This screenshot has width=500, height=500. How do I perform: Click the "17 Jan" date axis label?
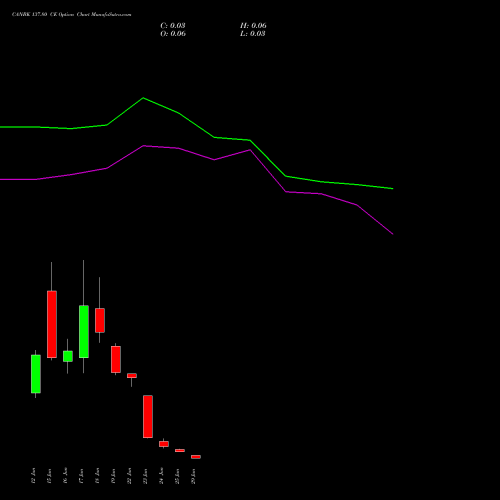pyautogui.click(x=81, y=476)
